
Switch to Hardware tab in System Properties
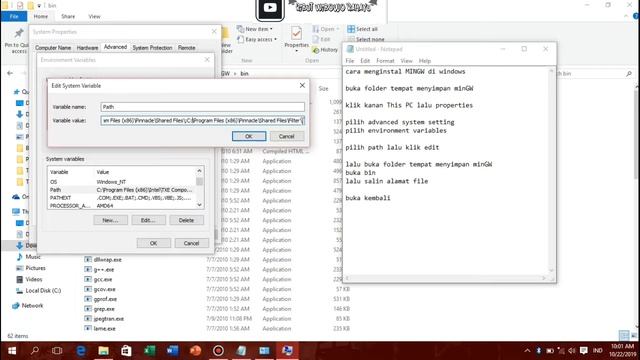87,48
